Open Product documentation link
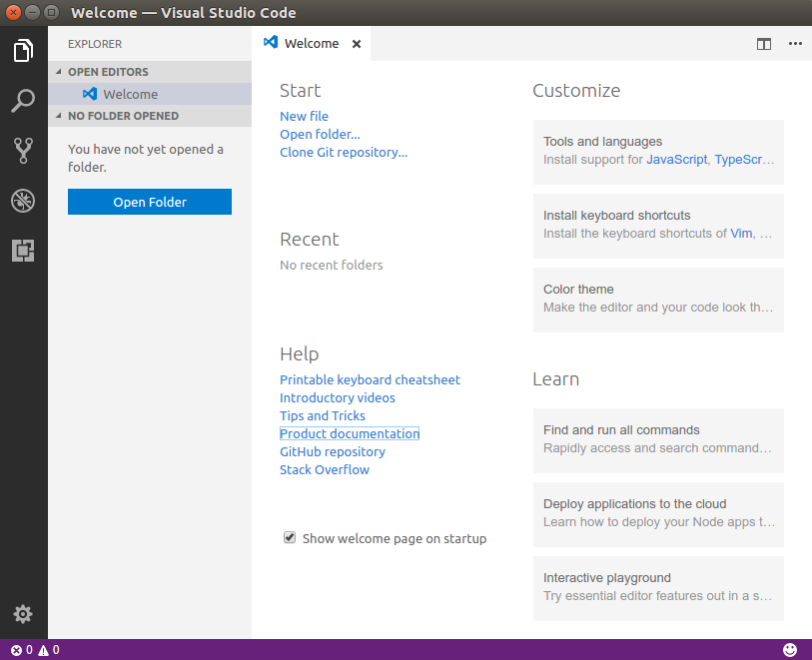The height and width of the screenshot is (660, 812). click(350, 433)
